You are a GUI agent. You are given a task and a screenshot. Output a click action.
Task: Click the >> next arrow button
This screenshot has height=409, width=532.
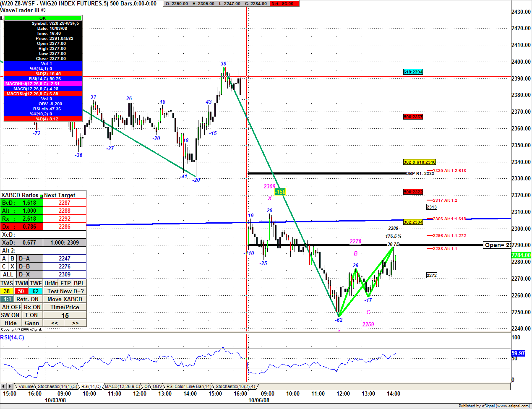[x=76, y=323]
